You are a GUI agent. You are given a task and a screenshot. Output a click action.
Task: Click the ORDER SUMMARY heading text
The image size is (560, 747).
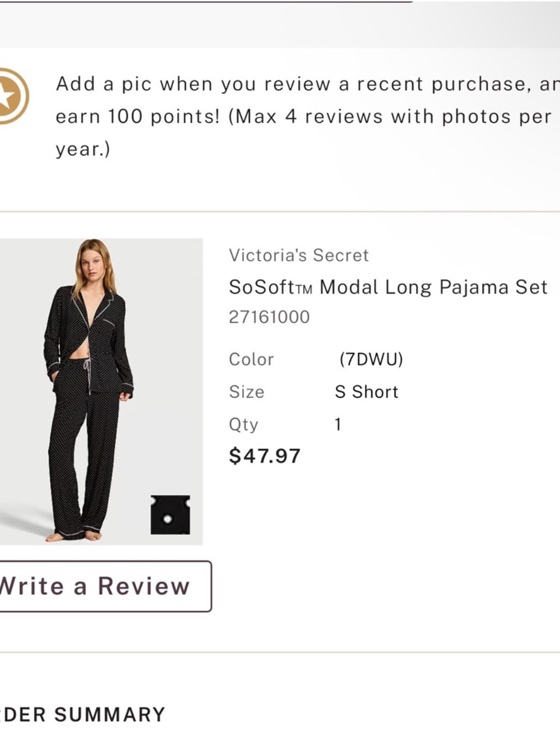(81, 714)
